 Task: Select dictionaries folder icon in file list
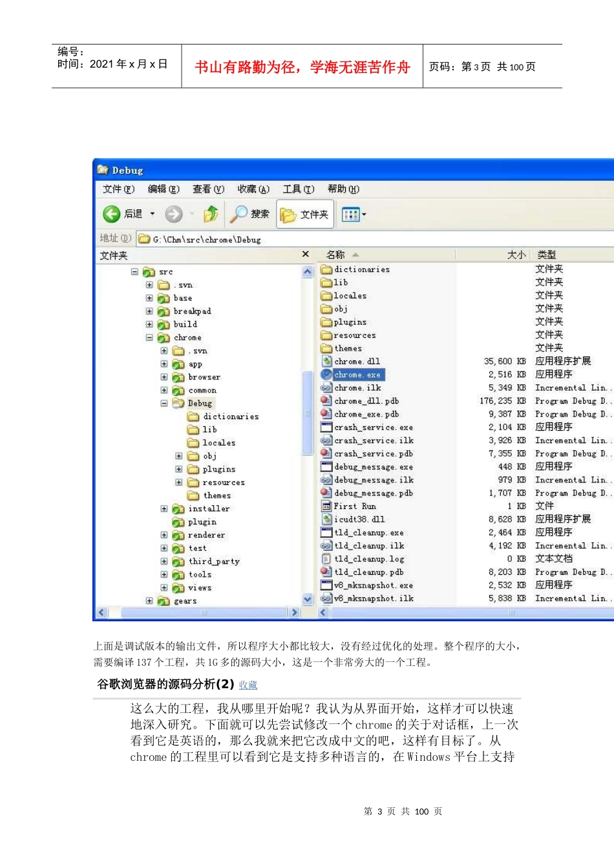326,269
